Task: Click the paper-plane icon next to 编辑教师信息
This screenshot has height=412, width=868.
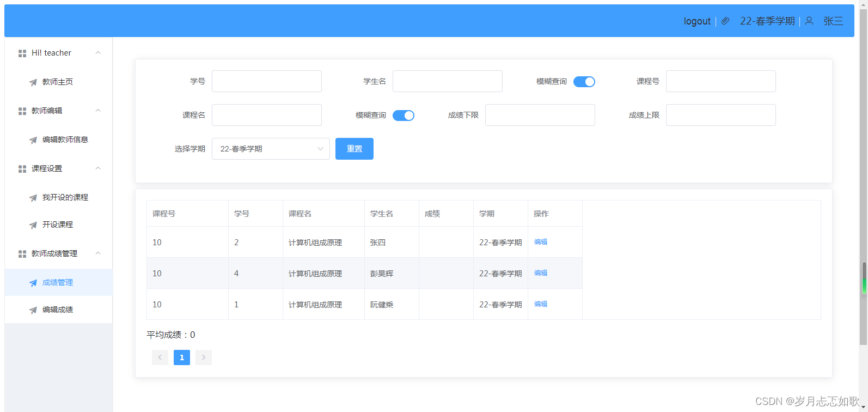Action: coord(33,140)
